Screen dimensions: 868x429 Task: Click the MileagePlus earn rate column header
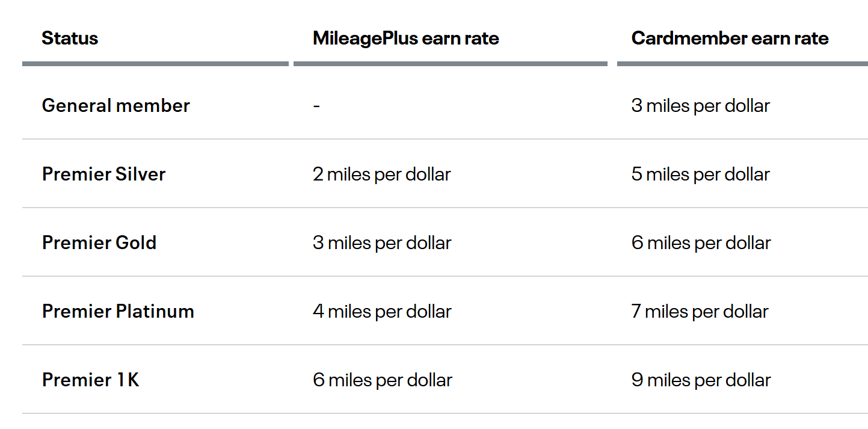pyautogui.click(x=406, y=39)
